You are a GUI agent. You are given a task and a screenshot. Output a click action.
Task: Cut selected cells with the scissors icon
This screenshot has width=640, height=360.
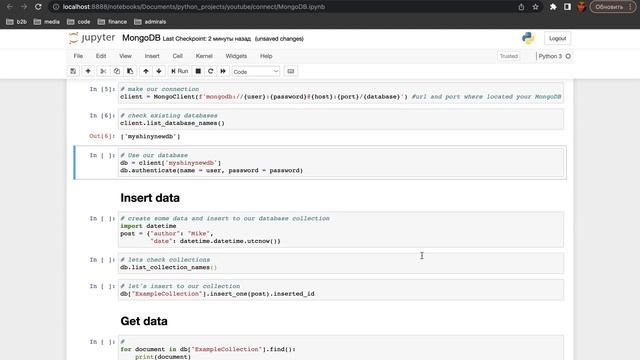point(103,71)
